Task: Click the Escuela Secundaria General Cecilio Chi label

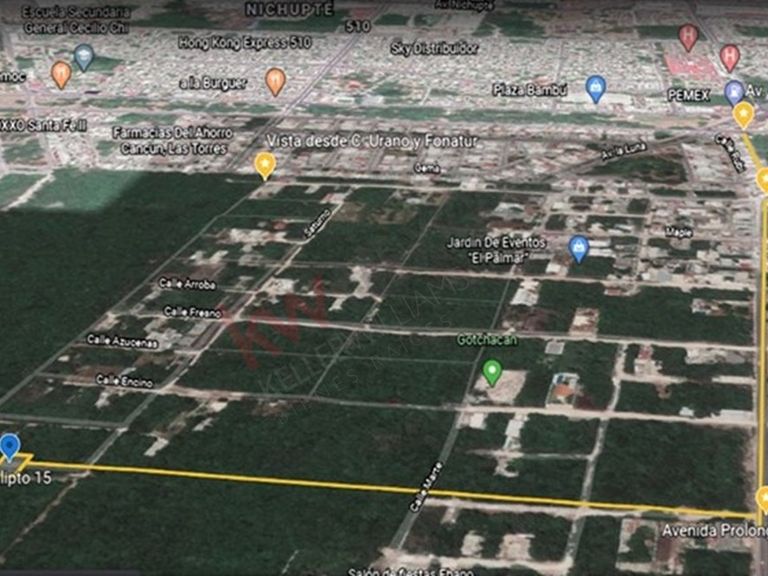Action: tap(76, 20)
